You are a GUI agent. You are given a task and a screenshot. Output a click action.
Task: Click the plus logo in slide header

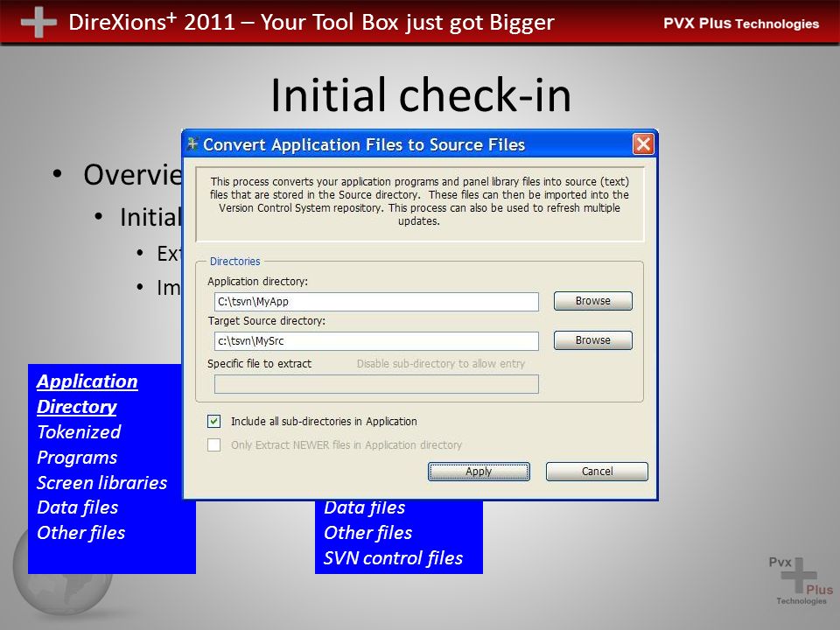38,22
